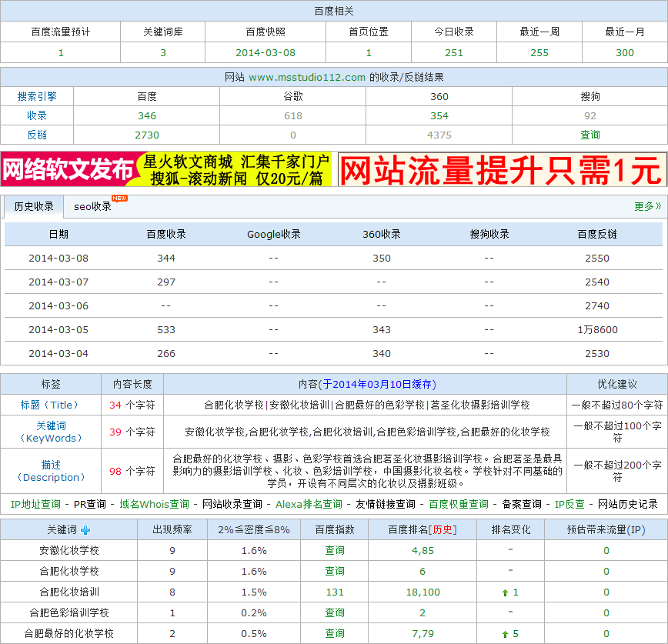The image size is (668, 644).
Task: Open the Alexa排名查询 link
Action: coord(309,504)
